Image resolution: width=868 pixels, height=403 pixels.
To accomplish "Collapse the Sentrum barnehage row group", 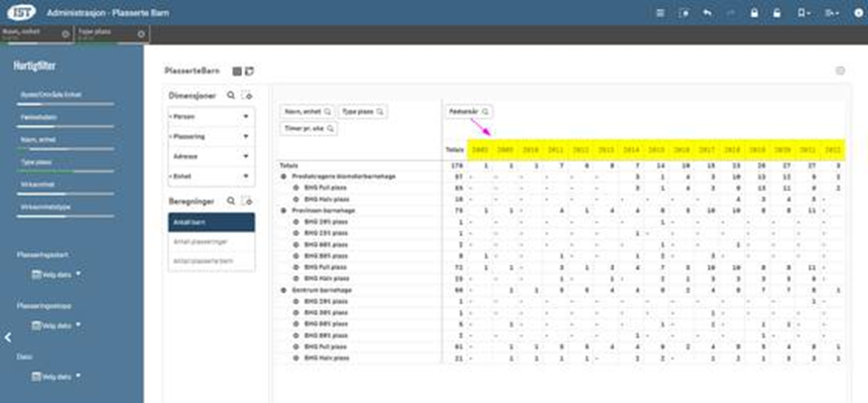I will pos(286,290).
